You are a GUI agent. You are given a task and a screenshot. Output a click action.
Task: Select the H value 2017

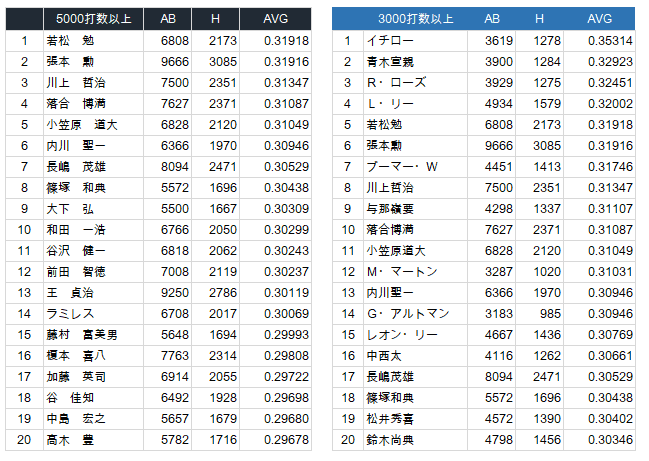pyautogui.click(x=223, y=314)
